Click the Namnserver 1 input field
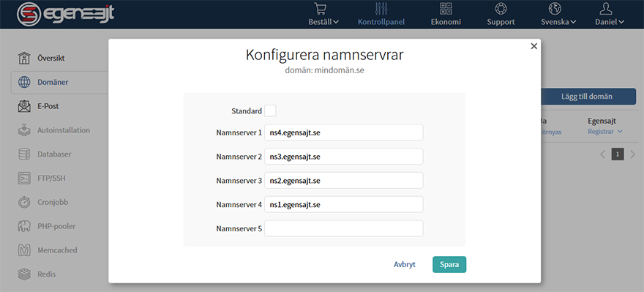This screenshot has width=644, height=292. point(344,132)
